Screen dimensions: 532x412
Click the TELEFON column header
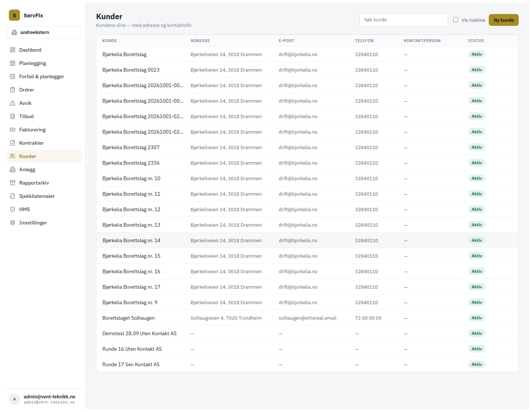(364, 41)
